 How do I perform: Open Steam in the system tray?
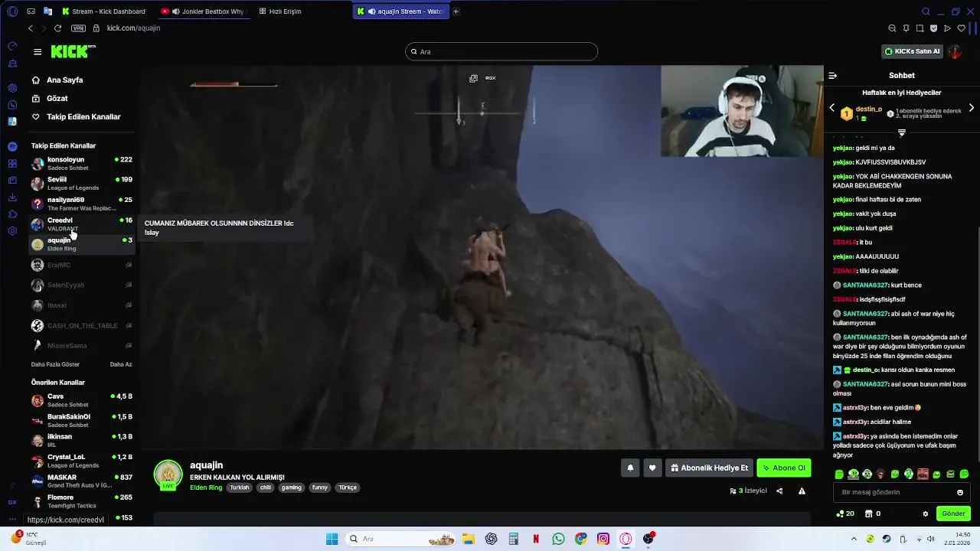coord(887,539)
